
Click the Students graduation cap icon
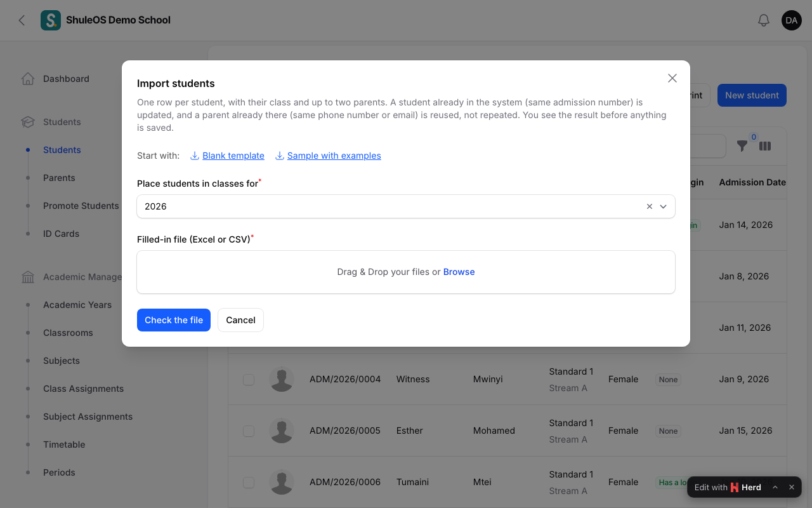point(28,122)
